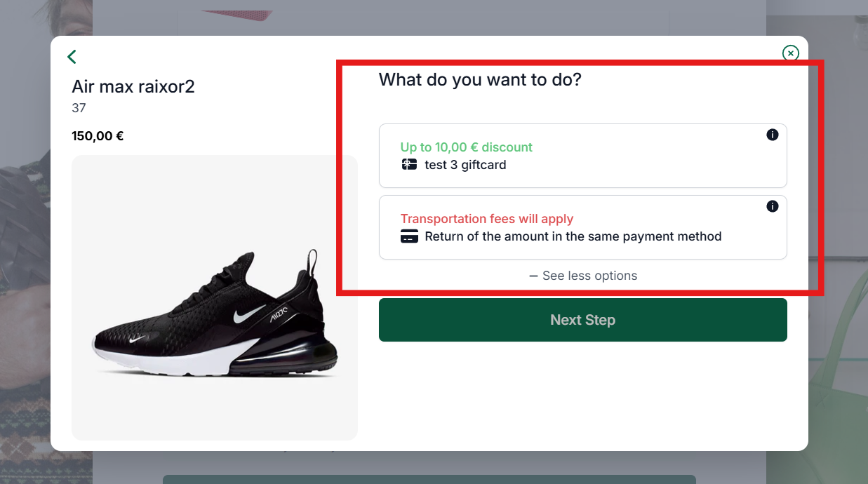
Task: Click the green button partially hidden below dialog
Action: click(429, 479)
